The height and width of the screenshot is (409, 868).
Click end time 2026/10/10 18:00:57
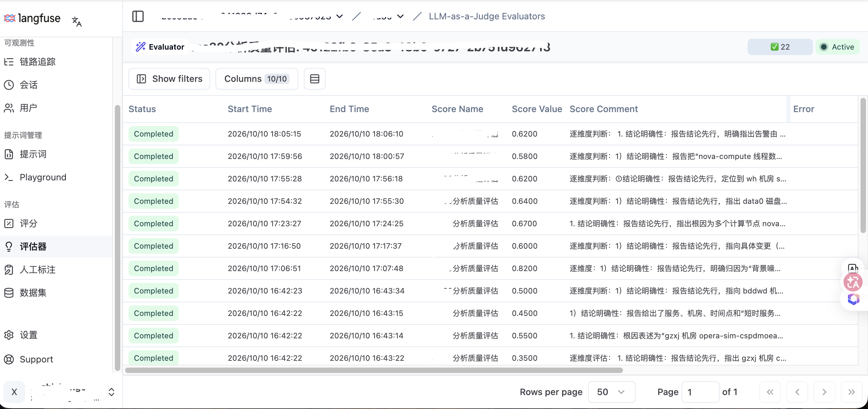(x=367, y=156)
